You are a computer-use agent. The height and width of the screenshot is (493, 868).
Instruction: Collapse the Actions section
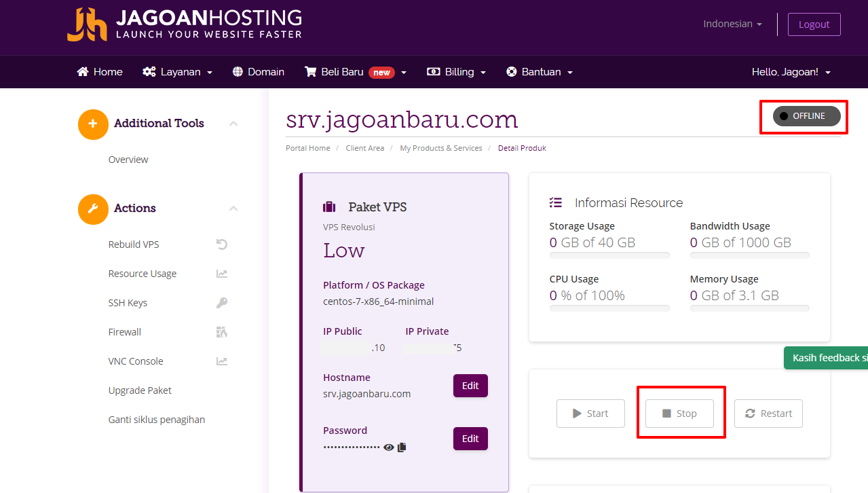233,208
